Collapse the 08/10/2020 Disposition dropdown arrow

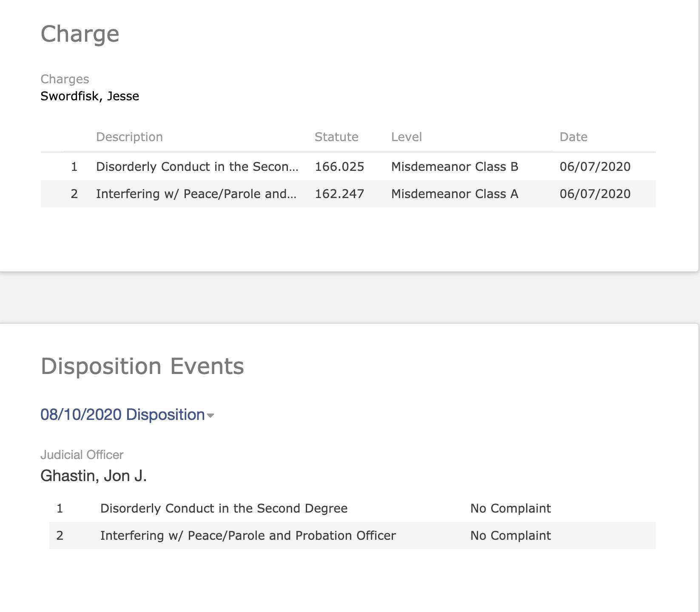(x=210, y=416)
